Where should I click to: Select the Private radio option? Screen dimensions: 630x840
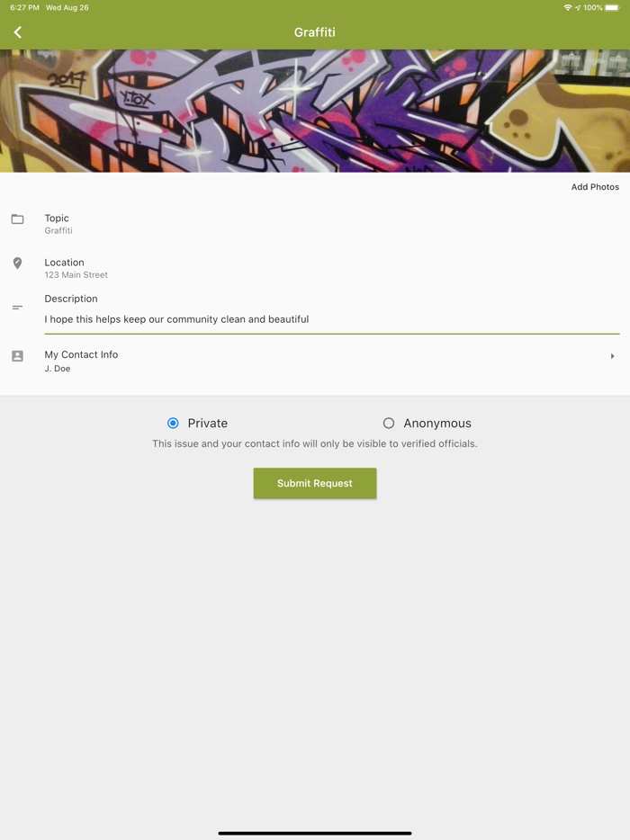(173, 424)
